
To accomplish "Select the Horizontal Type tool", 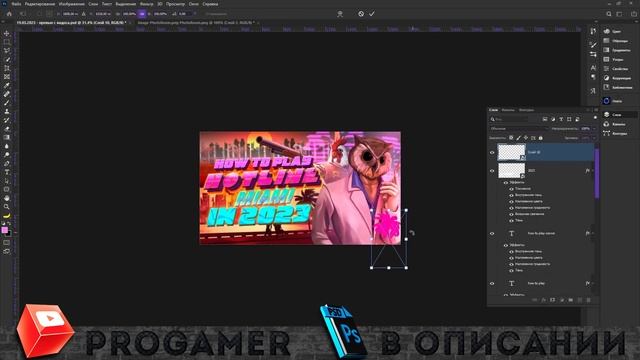I will point(7,172).
